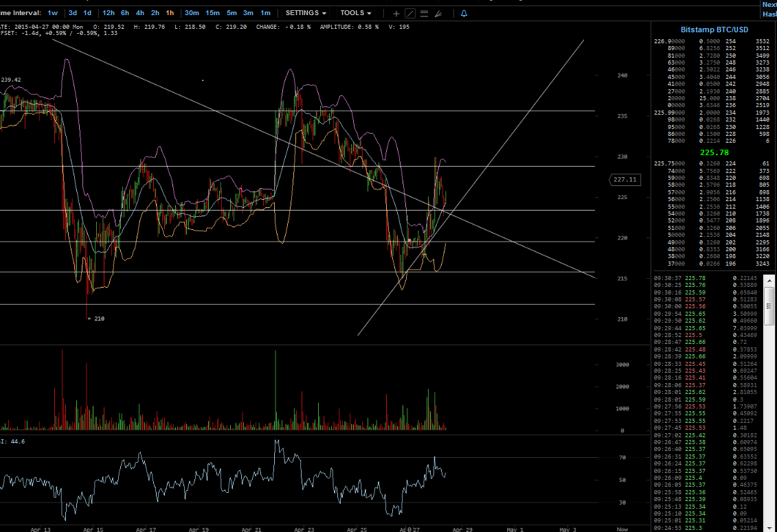Select ask row with amount 0.2214

click(x=712, y=141)
